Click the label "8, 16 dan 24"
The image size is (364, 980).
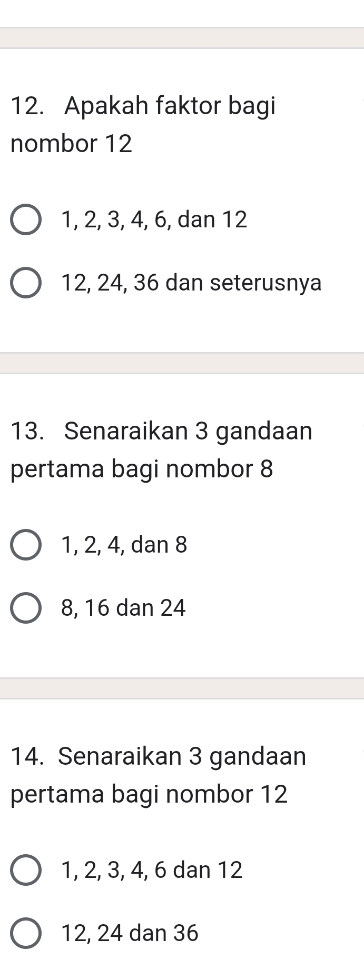pyautogui.click(x=122, y=609)
